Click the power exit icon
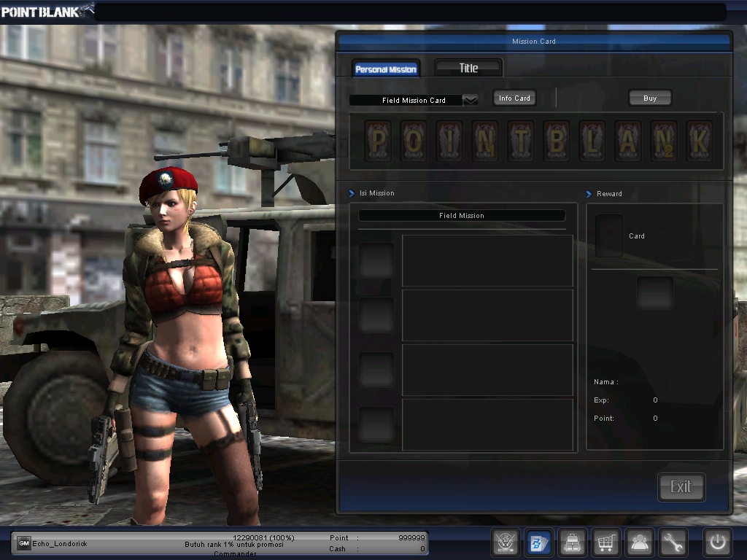 [x=718, y=542]
